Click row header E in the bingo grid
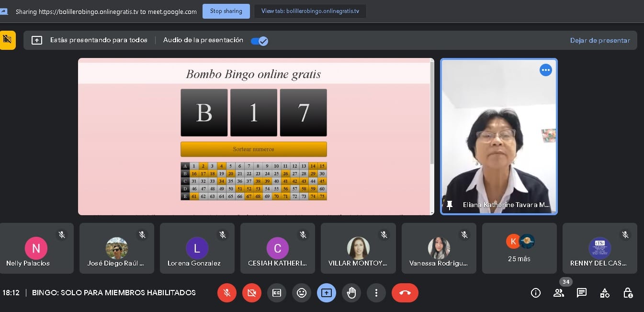644x312 pixels. (185, 196)
